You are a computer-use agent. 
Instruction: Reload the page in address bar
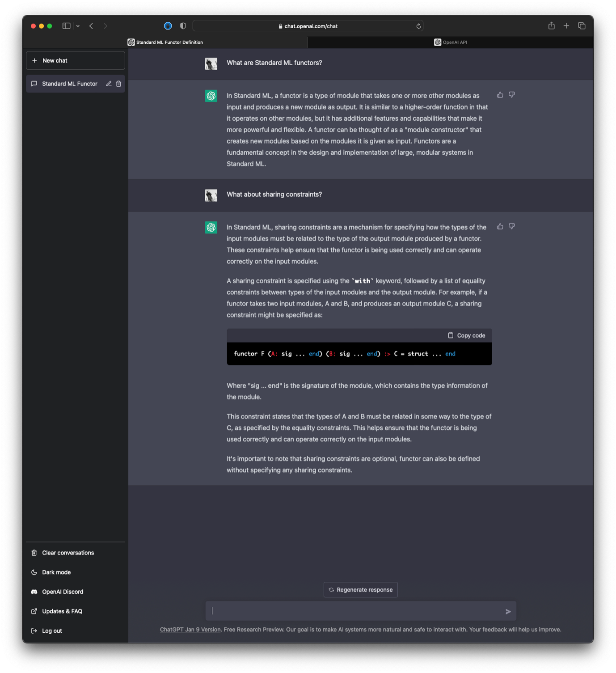tap(418, 26)
